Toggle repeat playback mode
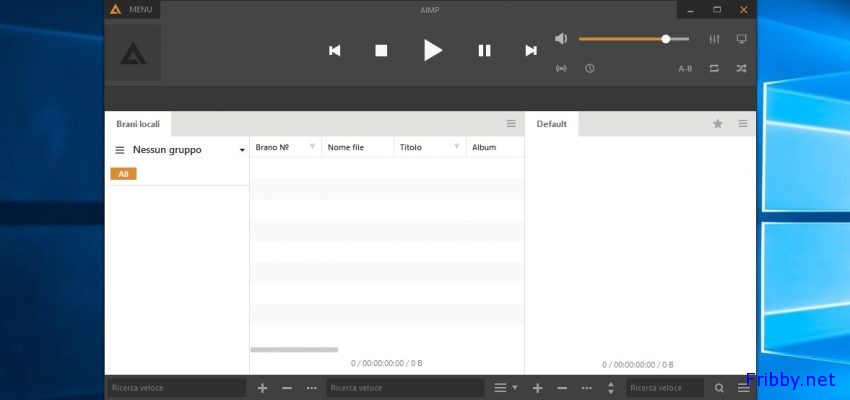Image resolution: width=850 pixels, height=400 pixels. tap(714, 69)
